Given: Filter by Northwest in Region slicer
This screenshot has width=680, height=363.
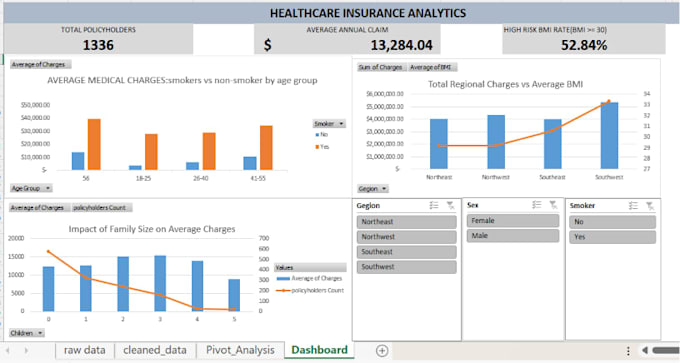Looking at the screenshot, I should (x=406, y=237).
